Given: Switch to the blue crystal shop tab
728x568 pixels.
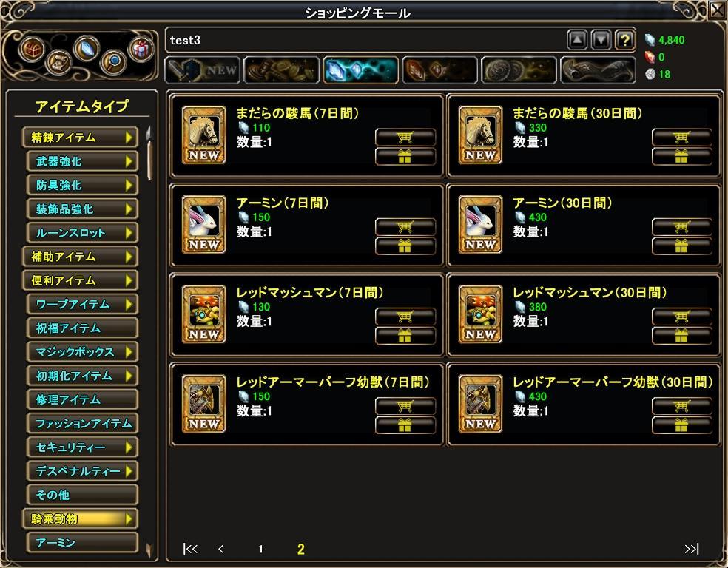Looking at the screenshot, I should click(x=361, y=70).
